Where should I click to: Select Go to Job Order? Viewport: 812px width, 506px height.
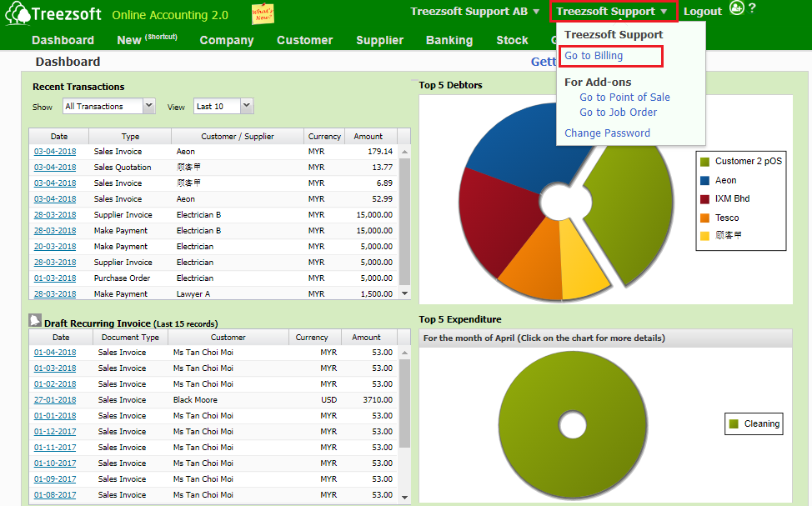point(619,113)
